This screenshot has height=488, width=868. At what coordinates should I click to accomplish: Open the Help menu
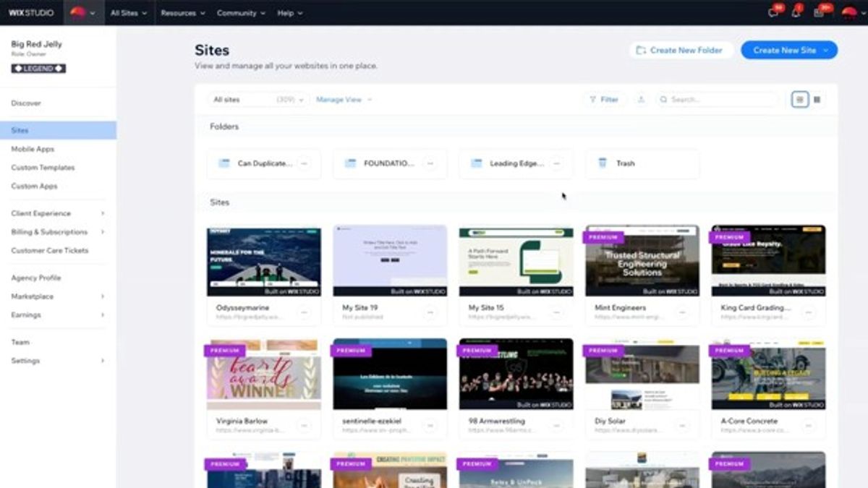coord(290,13)
